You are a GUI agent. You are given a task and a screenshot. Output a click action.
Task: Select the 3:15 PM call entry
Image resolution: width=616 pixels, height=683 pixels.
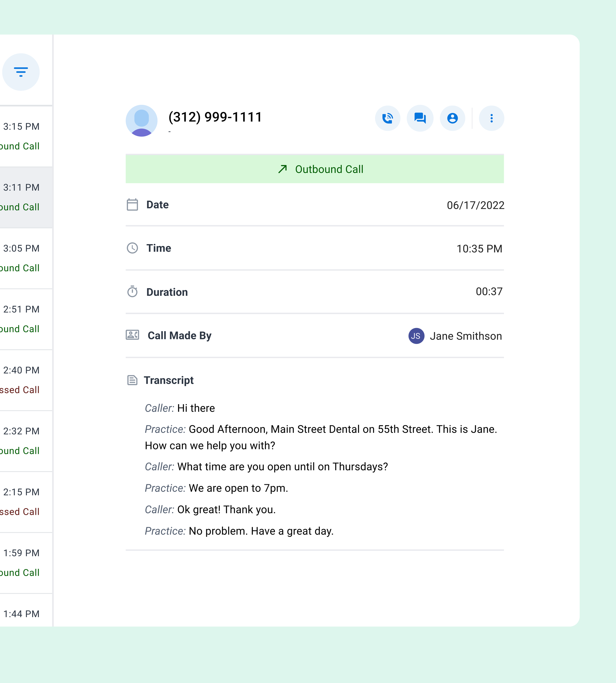pyautogui.click(x=26, y=136)
